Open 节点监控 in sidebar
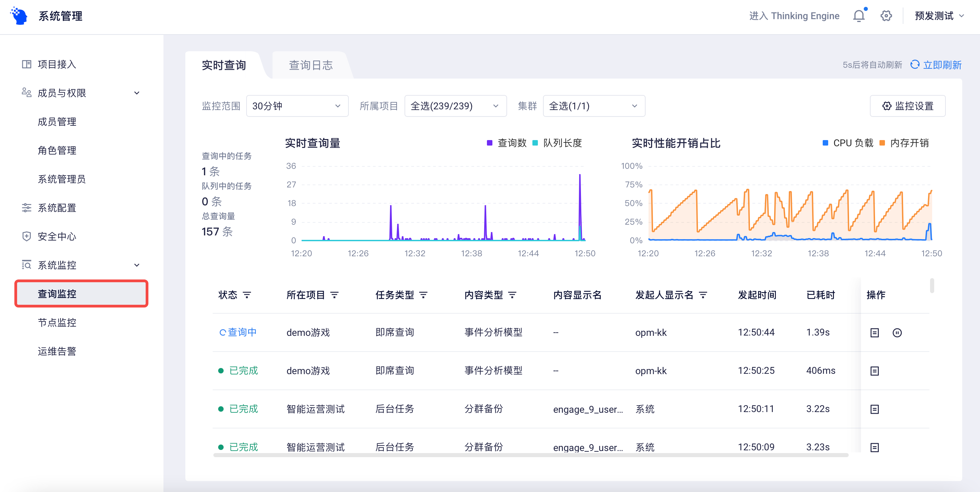The width and height of the screenshot is (980, 492). [57, 323]
